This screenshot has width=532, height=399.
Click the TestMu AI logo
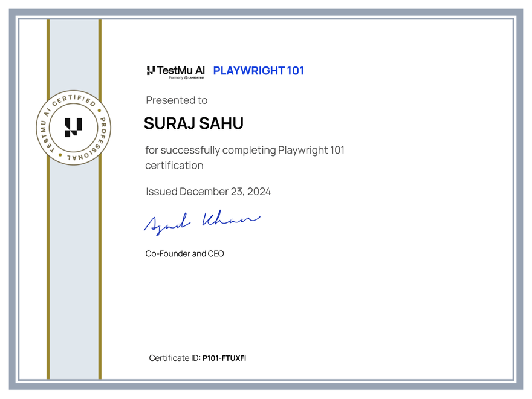pos(175,72)
